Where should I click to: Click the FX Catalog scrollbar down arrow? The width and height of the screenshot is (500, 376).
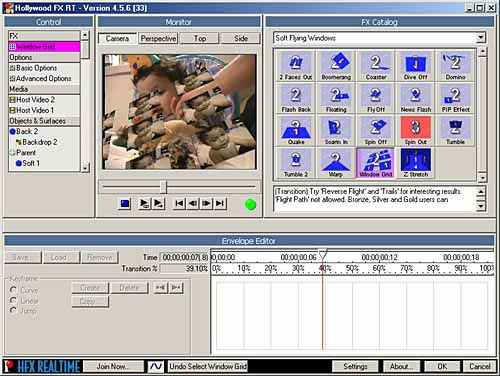pos(482,177)
